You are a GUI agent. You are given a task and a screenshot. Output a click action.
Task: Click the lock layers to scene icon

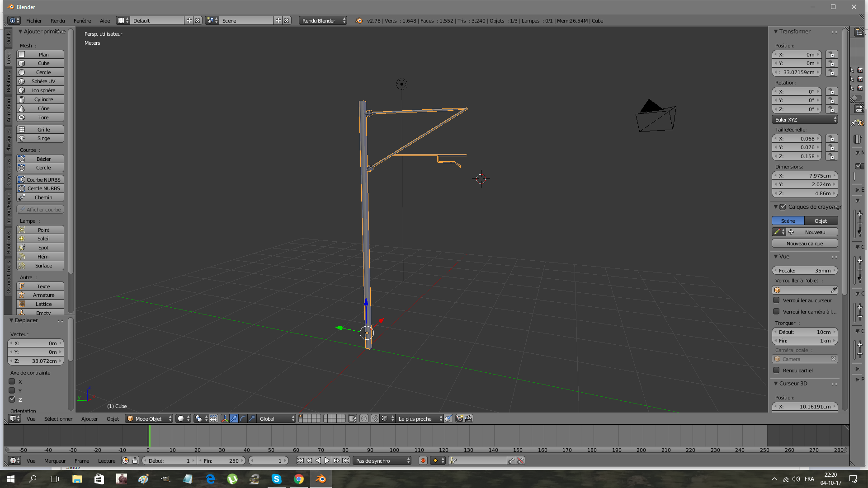353,418
